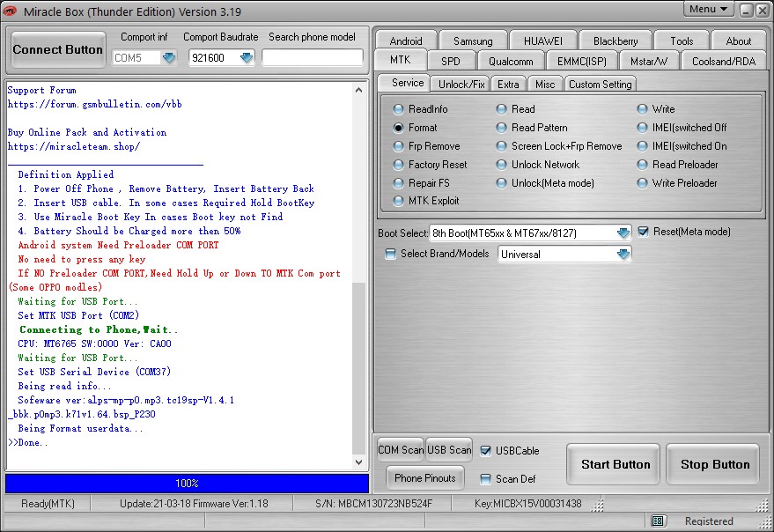Click the "Key:MICBX15V00031438" status entry

pos(527,504)
